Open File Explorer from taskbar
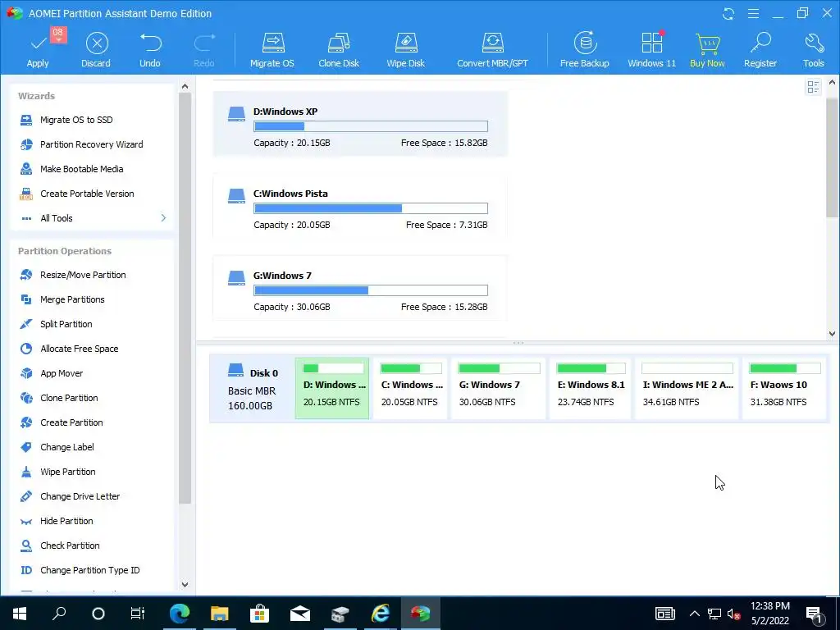This screenshot has height=630, width=840. 219,614
